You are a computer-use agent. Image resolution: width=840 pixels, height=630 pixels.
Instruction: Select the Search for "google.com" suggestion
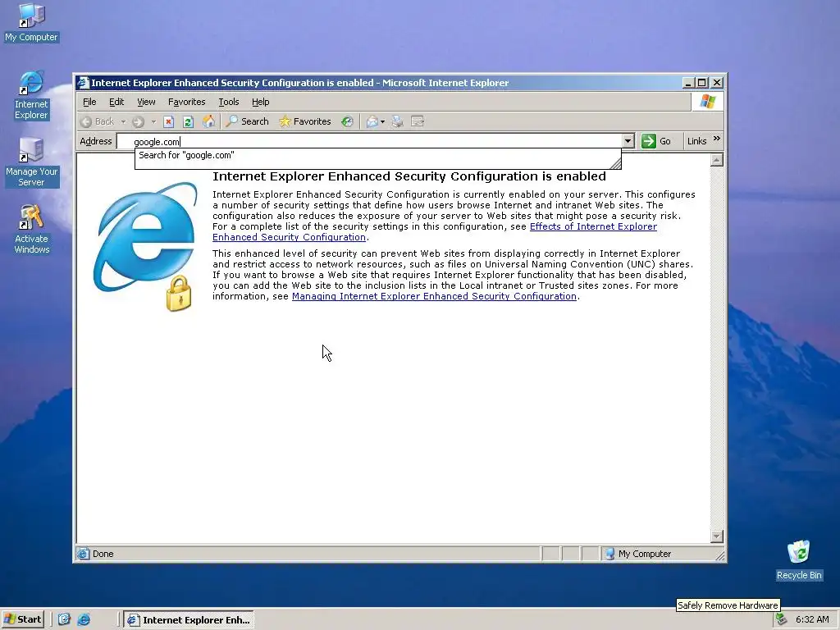tap(377, 155)
